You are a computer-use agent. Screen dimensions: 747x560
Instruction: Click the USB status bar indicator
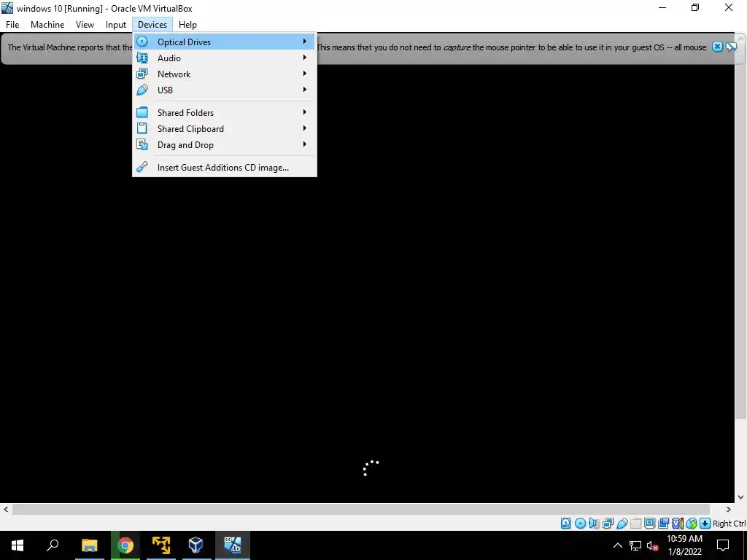point(622,524)
